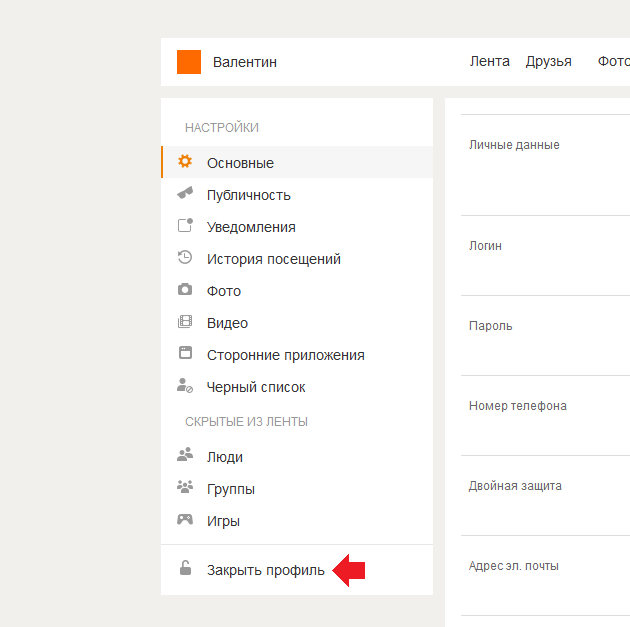Screen dimensions: 630x627
Task: Click the Сторонние приложения window icon
Action: (x=185, y=354)
